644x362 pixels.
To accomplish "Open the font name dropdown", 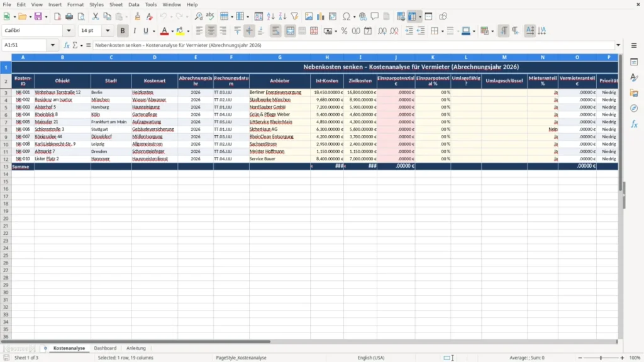I will (69, 30).
